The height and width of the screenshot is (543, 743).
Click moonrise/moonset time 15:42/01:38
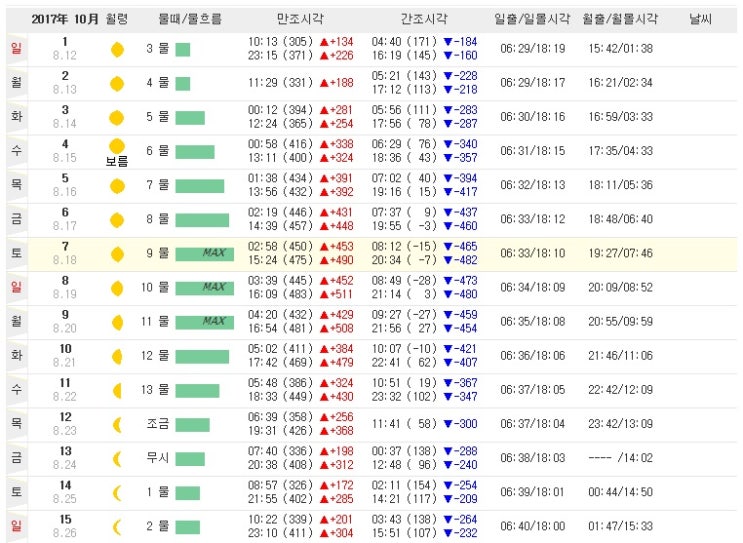[621, 49]
